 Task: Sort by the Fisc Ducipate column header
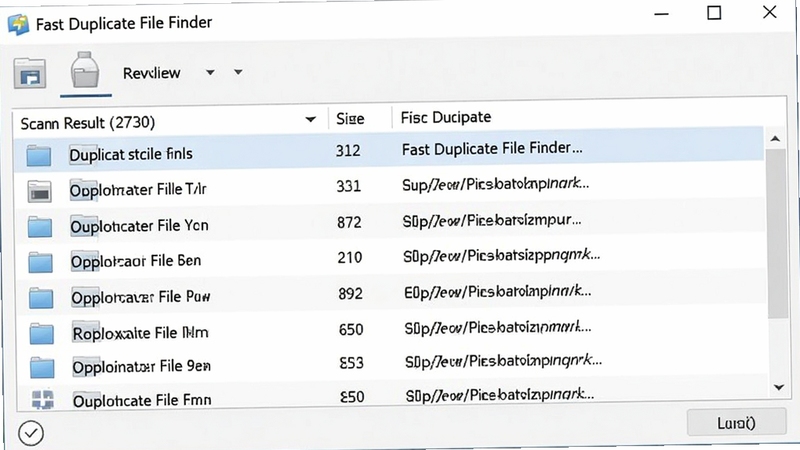[x=445, y=117]
